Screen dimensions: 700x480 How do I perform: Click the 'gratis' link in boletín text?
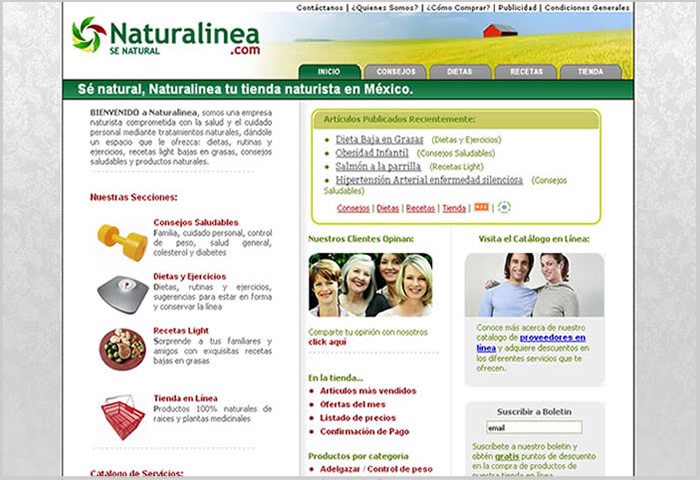[x=507, y=456]
